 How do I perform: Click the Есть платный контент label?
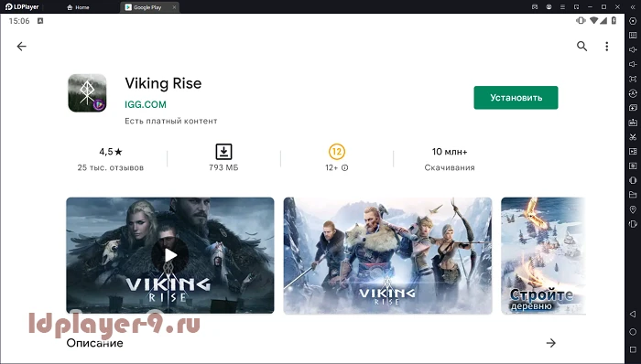click(171, 122)
